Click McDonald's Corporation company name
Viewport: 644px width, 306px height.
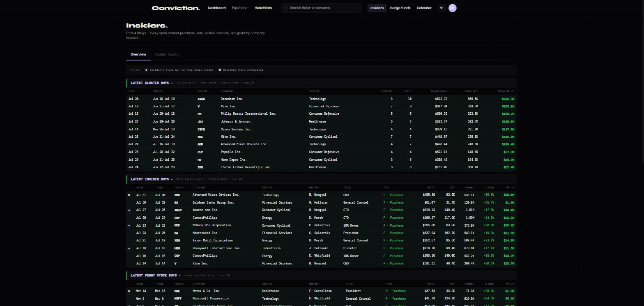(x=212, y=225)
